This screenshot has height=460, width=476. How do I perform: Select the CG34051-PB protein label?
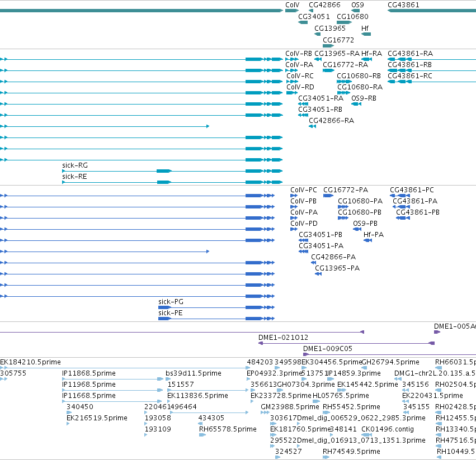(x=321, y=235)
